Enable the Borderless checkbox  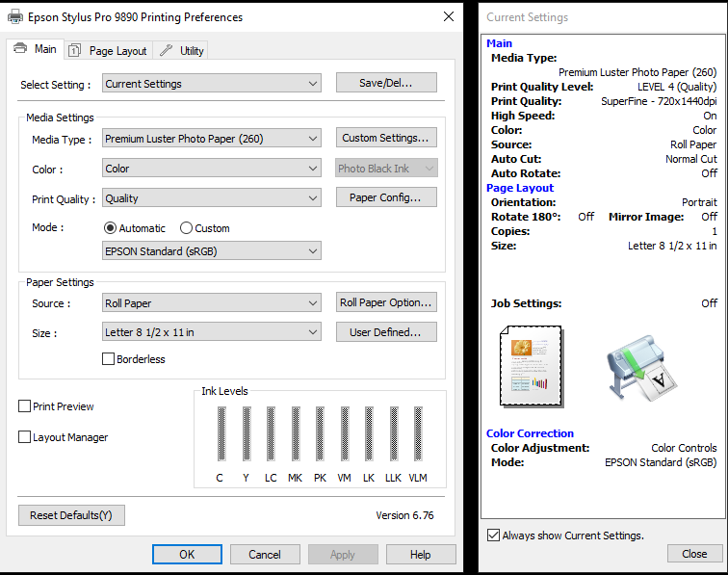(108, 359)
